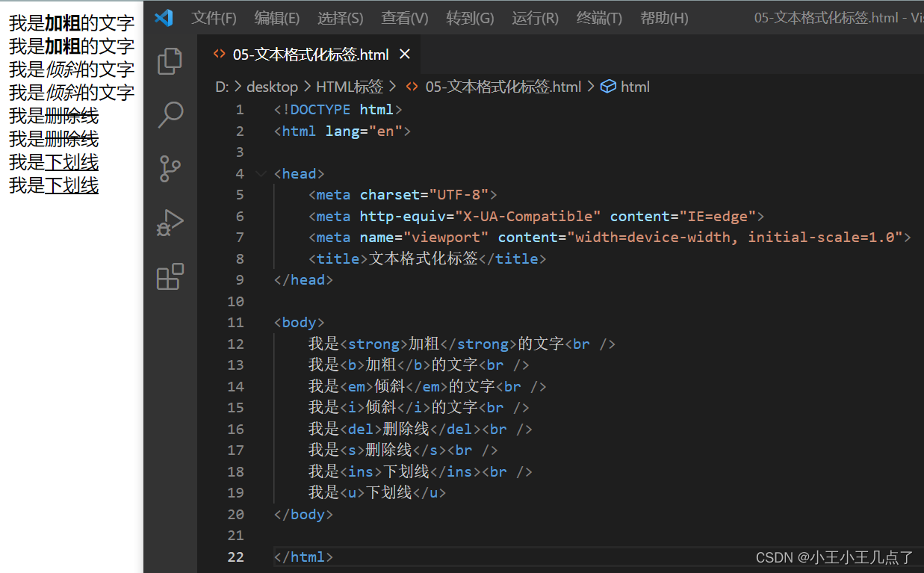The height and width of the screenshot is (573, 924).
Task: Click the html symbol cube icon in breadcrumb
Action: 608,87
